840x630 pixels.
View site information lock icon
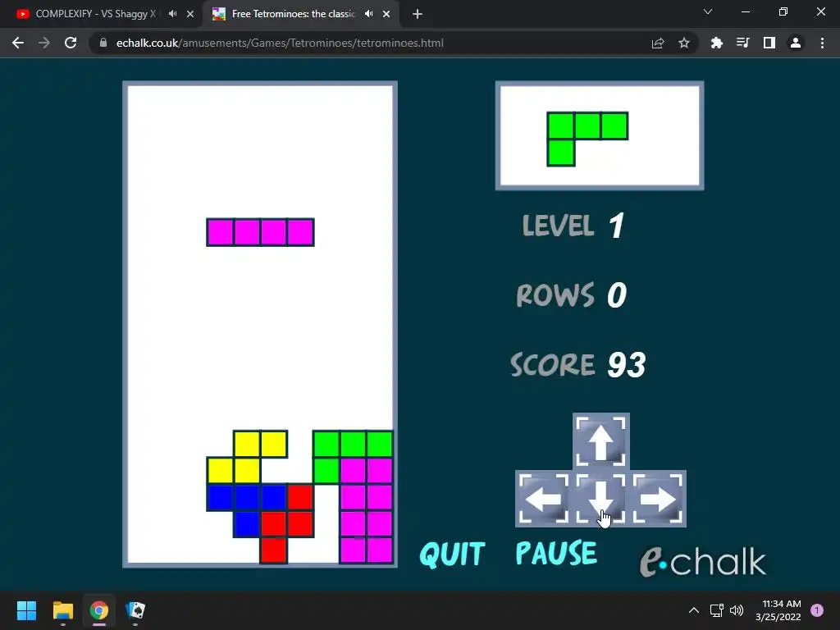[103, 43]
